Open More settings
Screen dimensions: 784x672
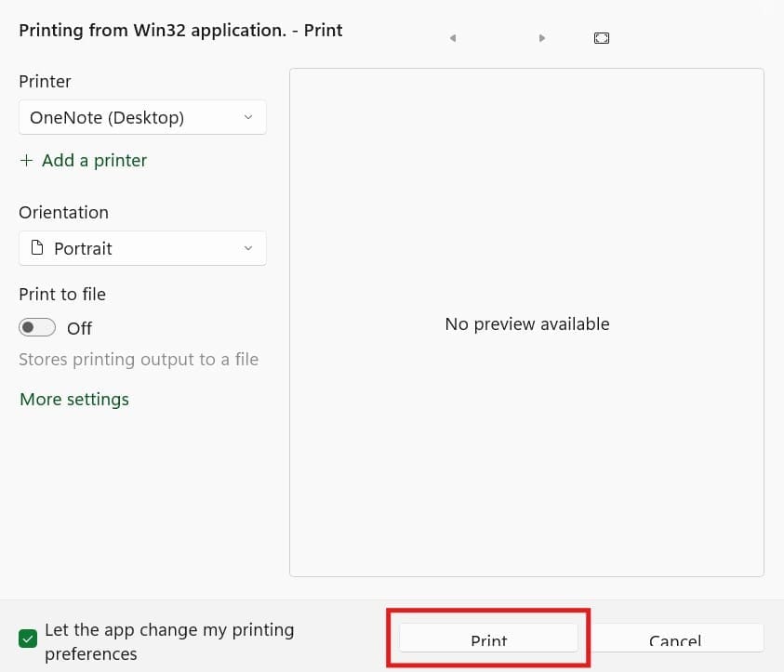click(x=74, y=400)
